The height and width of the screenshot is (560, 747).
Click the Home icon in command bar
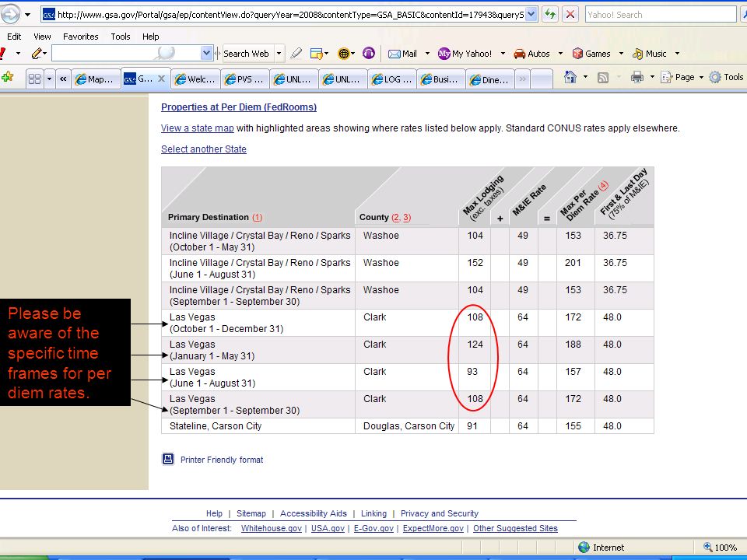pyautogui.click(x=570, y=77)
